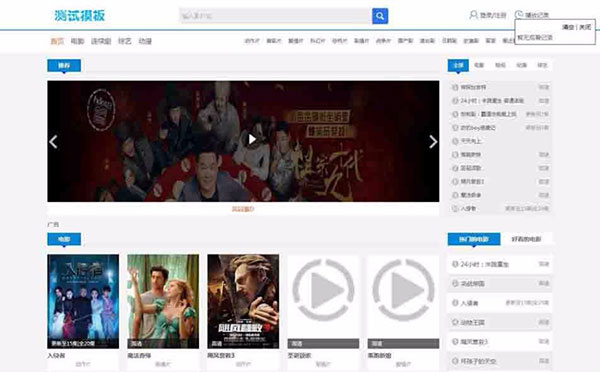Select 连续剧 in the main navigation
600x372 pixels.
(101, 41)
